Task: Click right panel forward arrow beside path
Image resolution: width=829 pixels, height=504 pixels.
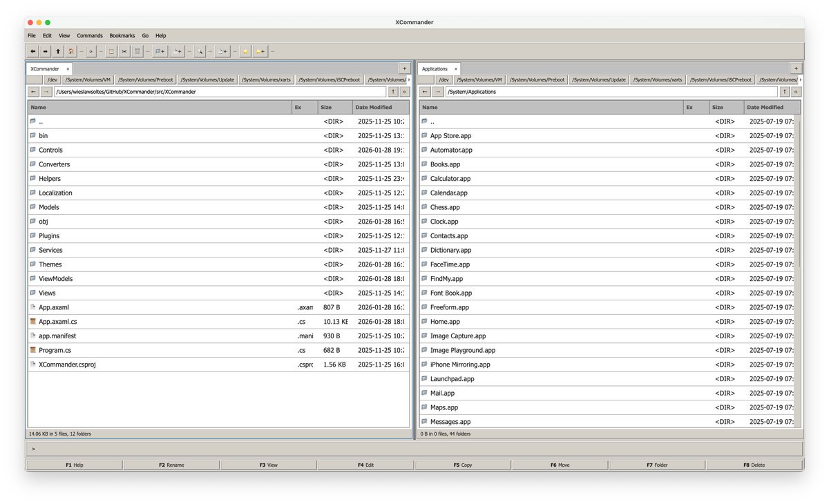Action: click(x=438, y=92)
